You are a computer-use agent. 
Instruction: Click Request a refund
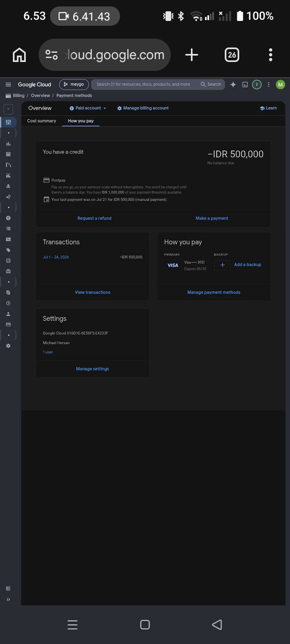[x=94, y=218]
